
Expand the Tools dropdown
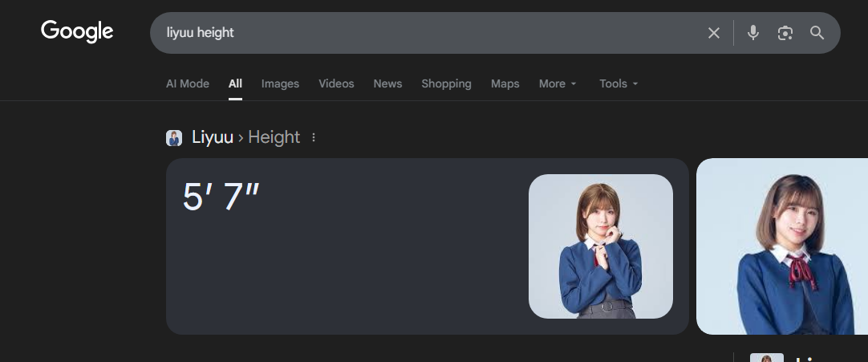coord(619,83)
